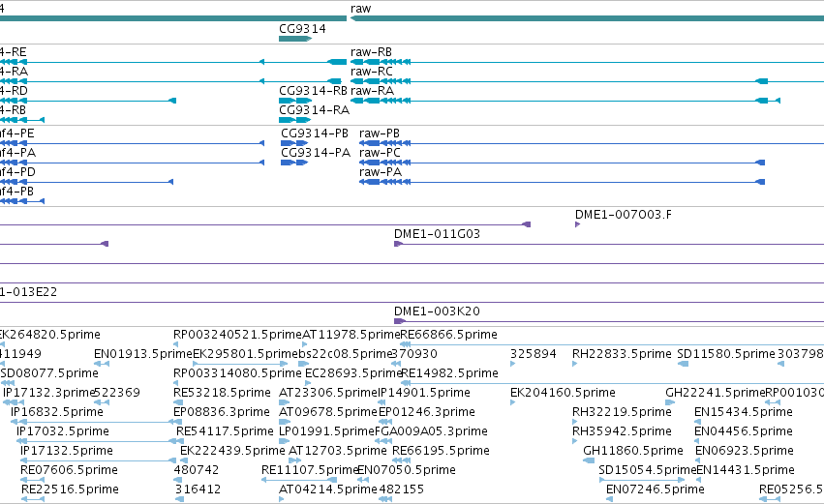This screenshot has height=504, width=824.
Task: Click the AT04214.5prime EST
Action: tap(328, 489)
